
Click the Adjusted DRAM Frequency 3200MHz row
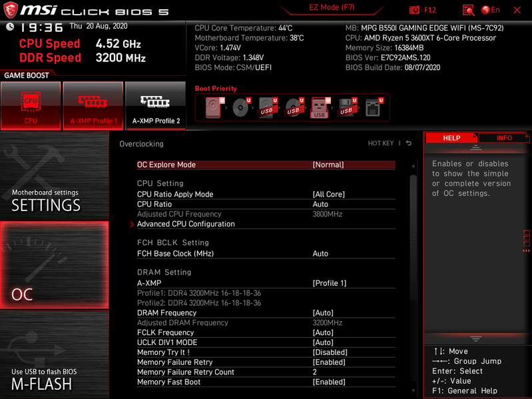click(266, 322)
